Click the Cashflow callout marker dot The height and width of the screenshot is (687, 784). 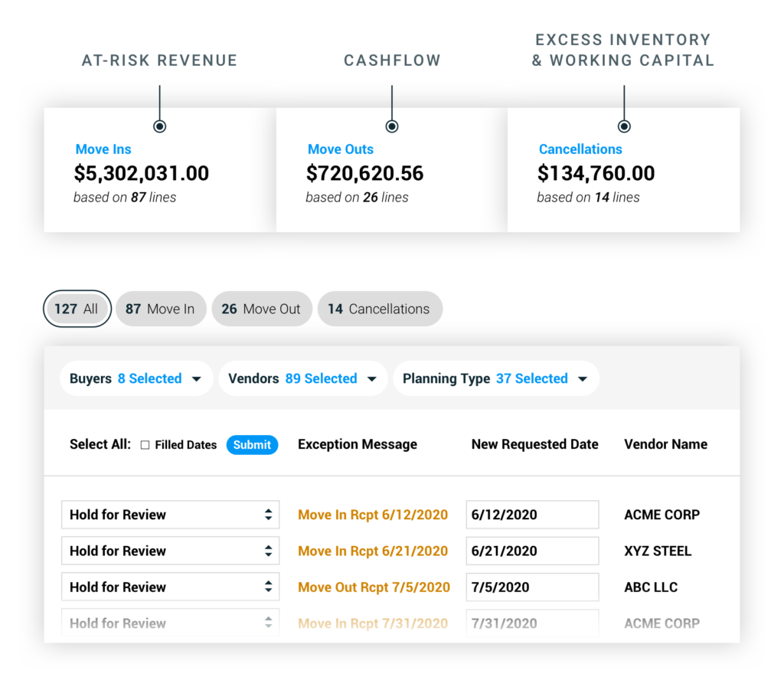pyautogui.click(x=392, y=126)
